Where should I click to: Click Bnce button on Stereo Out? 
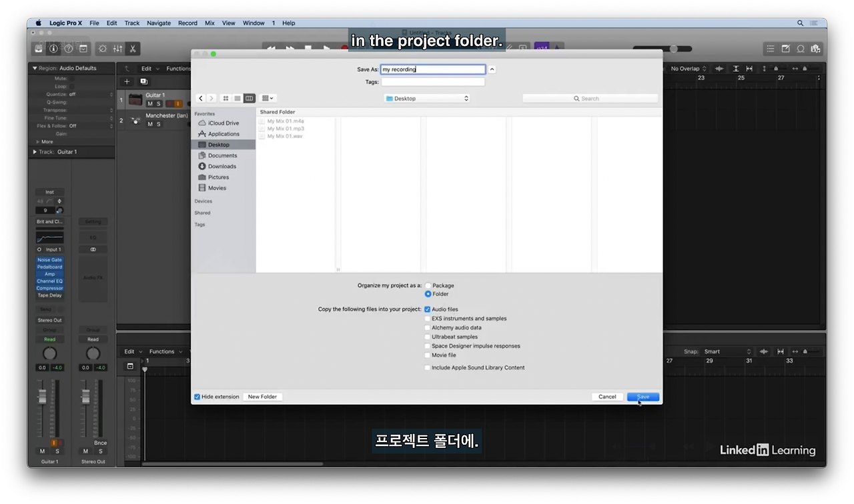coord(100,443)
